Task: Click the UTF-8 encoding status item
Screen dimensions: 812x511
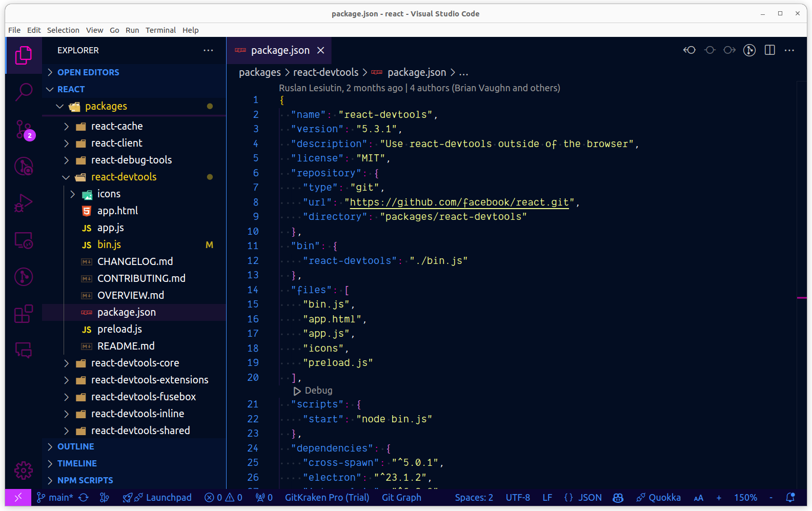Action: 518,497
